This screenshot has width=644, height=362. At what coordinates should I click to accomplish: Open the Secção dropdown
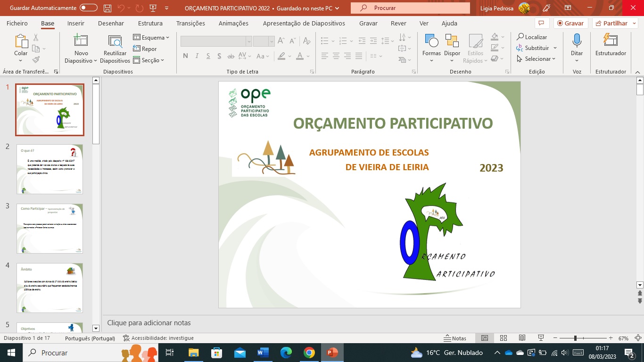click(x=149, y=60)
